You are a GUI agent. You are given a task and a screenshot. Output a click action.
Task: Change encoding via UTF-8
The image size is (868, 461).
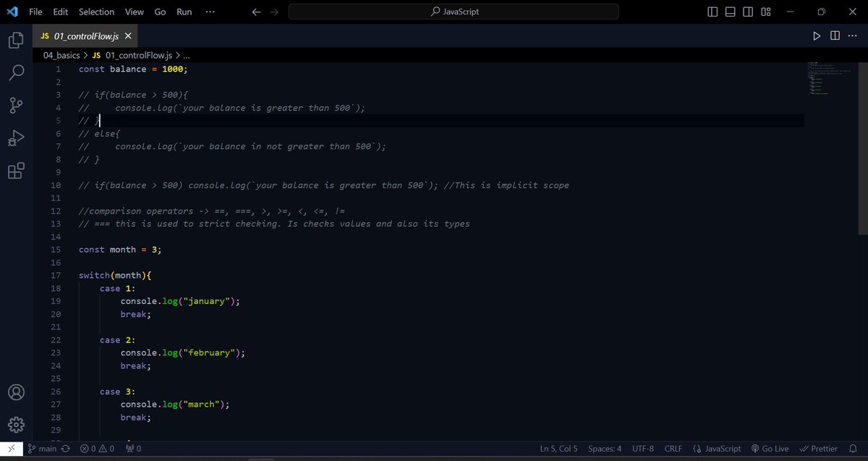[x=643, y=449]
